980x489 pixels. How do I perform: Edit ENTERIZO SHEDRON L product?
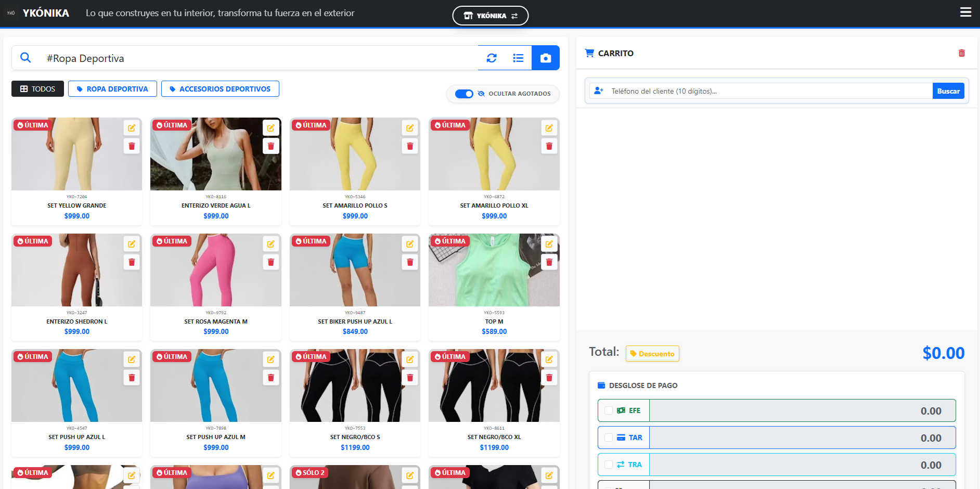[x=132, y=244]
